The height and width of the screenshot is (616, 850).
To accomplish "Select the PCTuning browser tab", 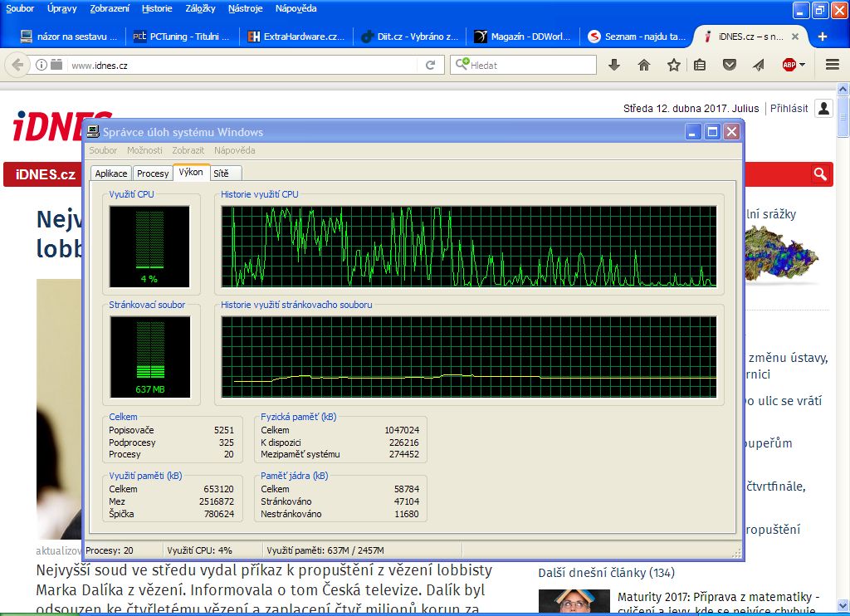I will pos(181,37).
